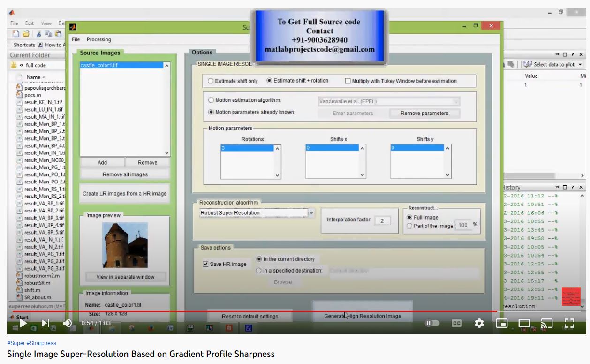Click Remove parameters button

coord(424,114)
